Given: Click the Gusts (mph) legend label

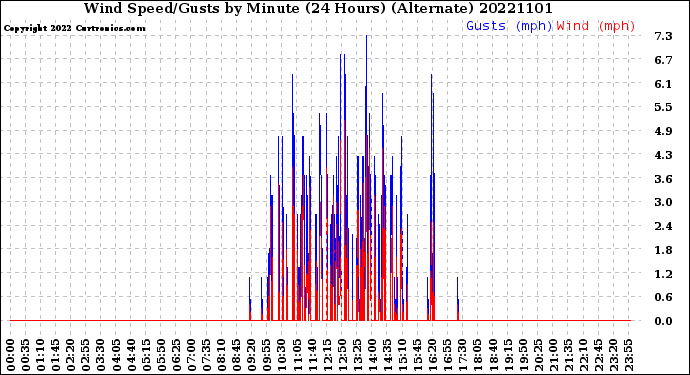Looking at the screenshot, I should click(509, 26).
